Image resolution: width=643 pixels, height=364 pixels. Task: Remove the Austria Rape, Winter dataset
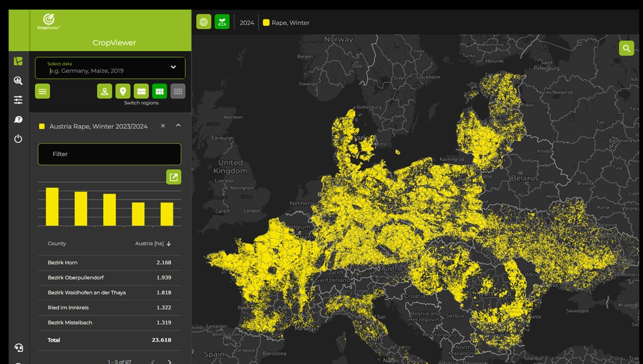pos(163,126)
